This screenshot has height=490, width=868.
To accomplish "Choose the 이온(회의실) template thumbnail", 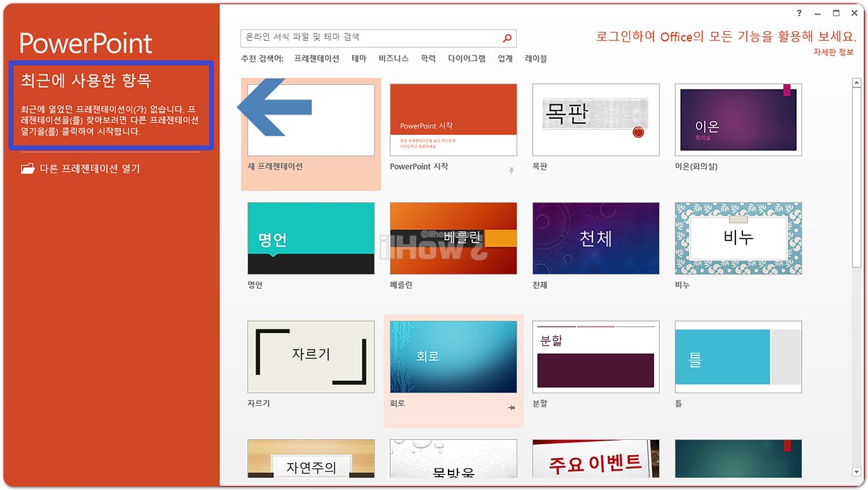I will coord(738,120).
